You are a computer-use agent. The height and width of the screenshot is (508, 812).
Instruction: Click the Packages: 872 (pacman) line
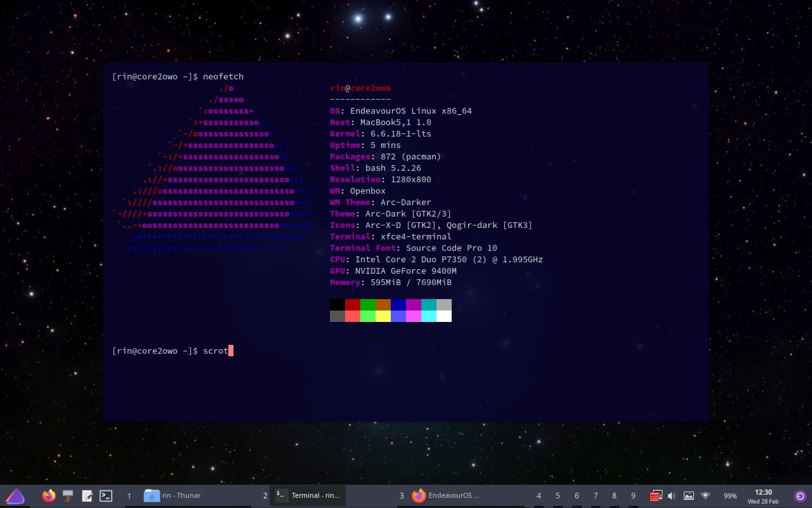(x=385, y=156)
